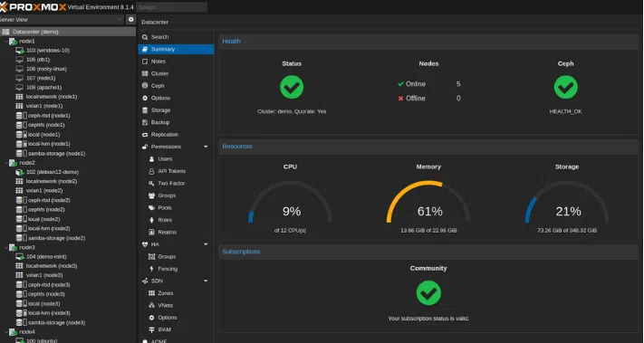
Task: Open the Ceph menu item
Action: pos(176,86)
